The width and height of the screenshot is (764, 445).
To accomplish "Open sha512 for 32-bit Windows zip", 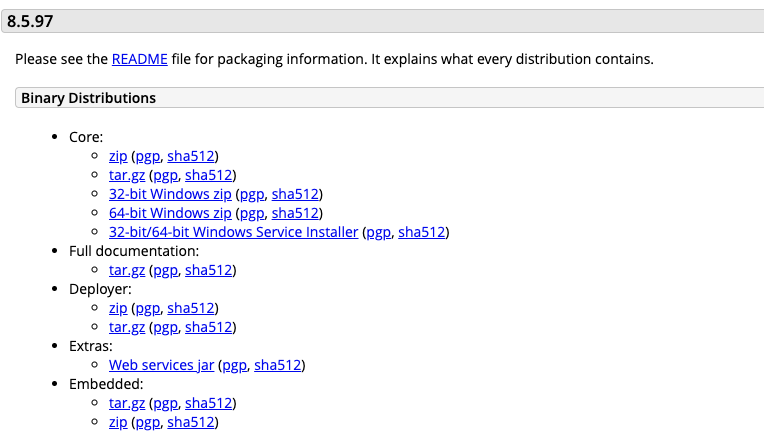I will 296,194.
